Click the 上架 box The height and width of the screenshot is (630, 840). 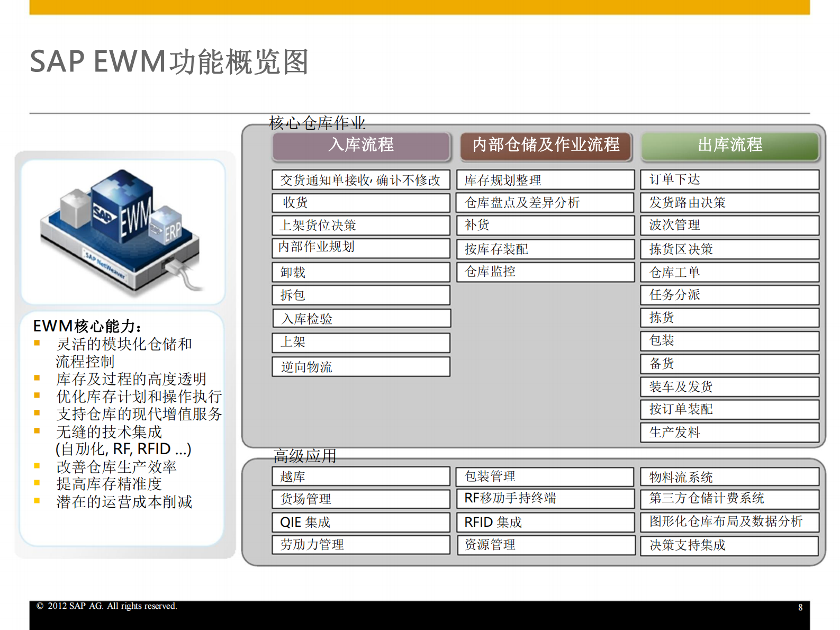[361, 343]
